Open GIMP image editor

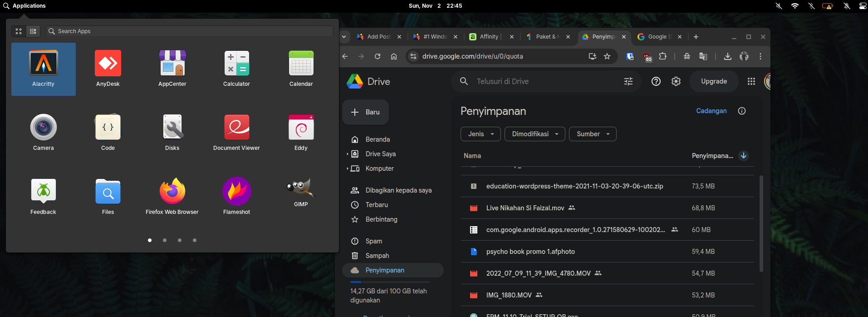(x=301, y=192)
